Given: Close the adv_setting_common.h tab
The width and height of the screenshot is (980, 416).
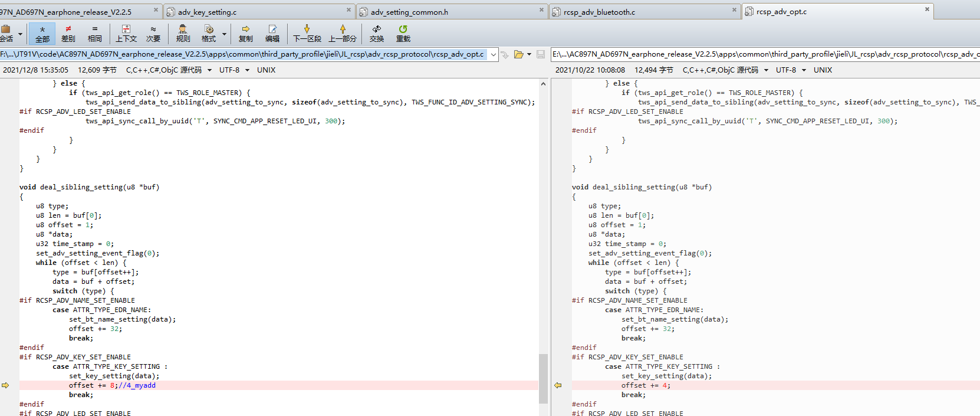Looking at the screenshot, I should 541,10.
